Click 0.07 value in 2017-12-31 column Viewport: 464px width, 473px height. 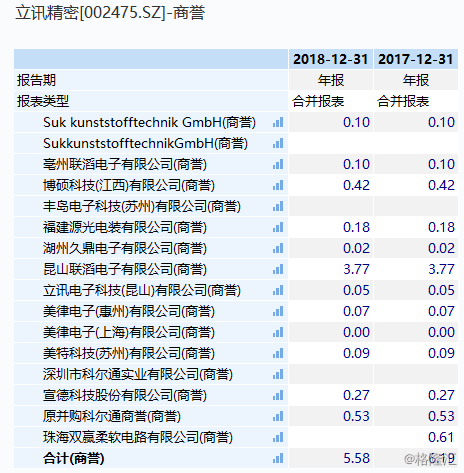click(441, 311)
